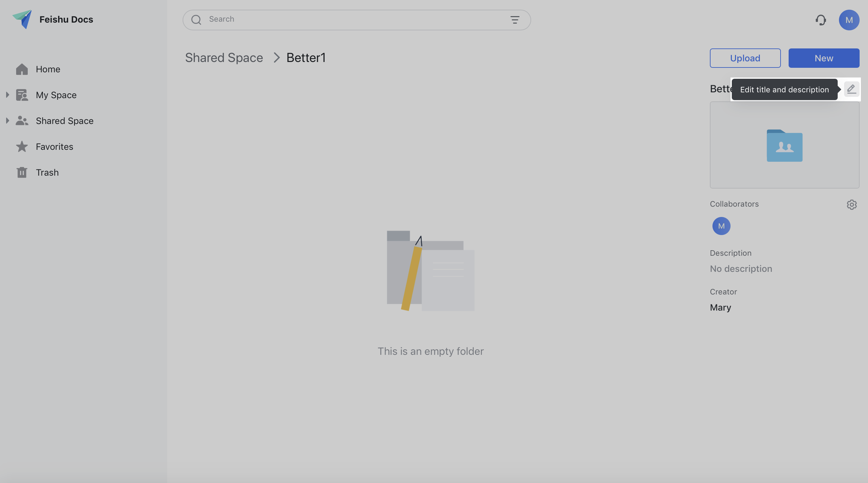The height and width of the screenshot is (483, 868).
Task: Click the No description text
Action: 741,269
